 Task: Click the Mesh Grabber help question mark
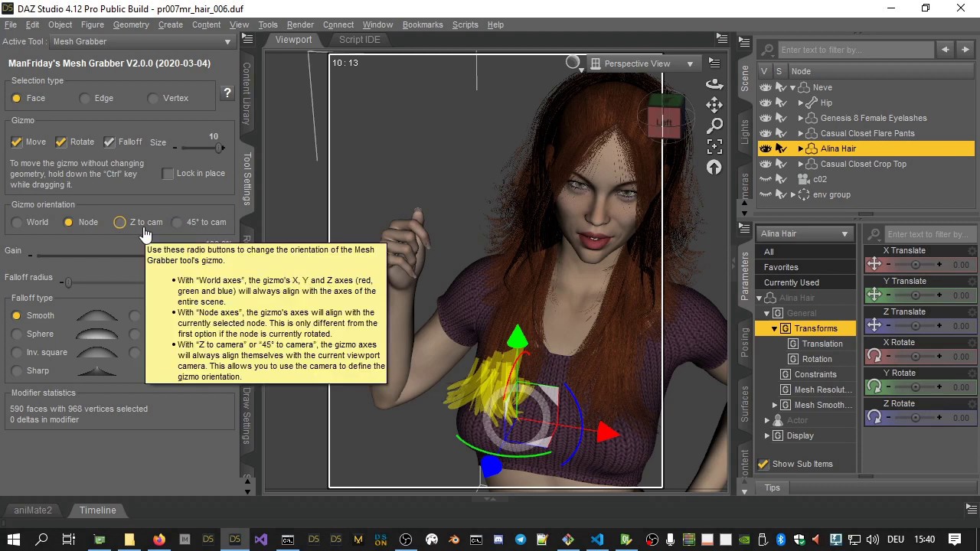pyautogui.click(x=227, y=93)
